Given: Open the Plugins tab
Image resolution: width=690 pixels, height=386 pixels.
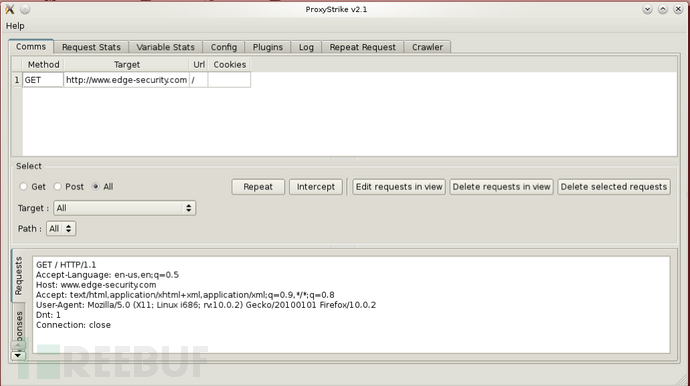Looking at the screenshot, I should (268, 47).
